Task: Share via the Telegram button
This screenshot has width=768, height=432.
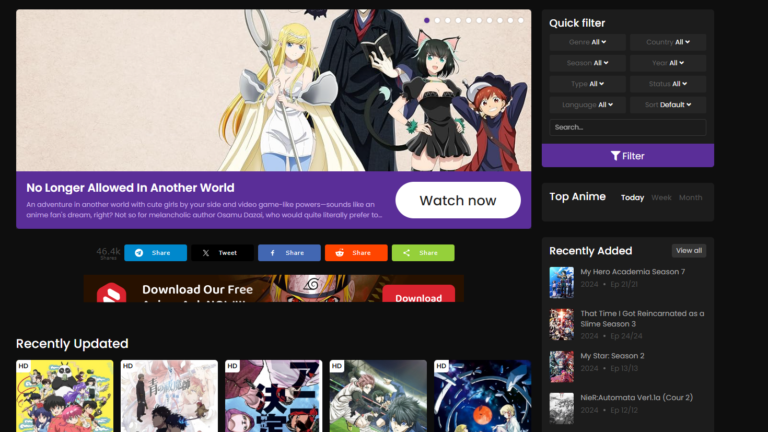Action: pos(155,253)
